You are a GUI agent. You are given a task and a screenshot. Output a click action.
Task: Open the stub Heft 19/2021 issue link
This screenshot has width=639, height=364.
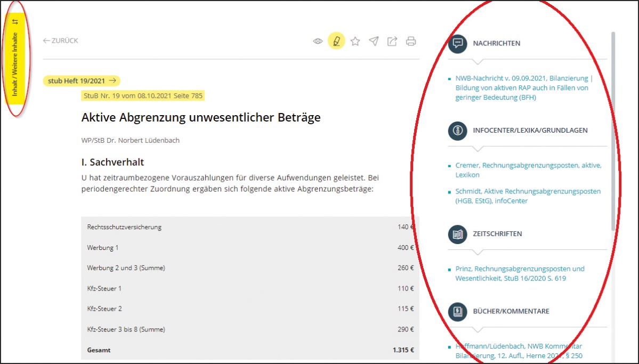[x=82, y=80]
